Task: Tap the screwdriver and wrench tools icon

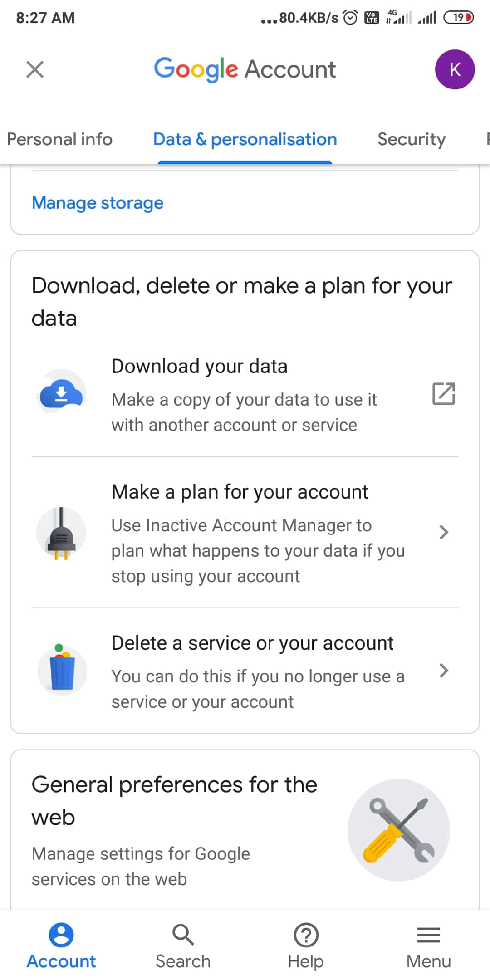Action: pyautogui.click(x=398, y=830)
